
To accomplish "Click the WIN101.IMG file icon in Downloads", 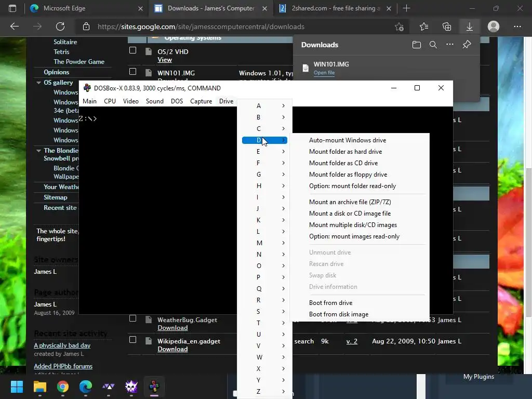I will click(305, 68).
